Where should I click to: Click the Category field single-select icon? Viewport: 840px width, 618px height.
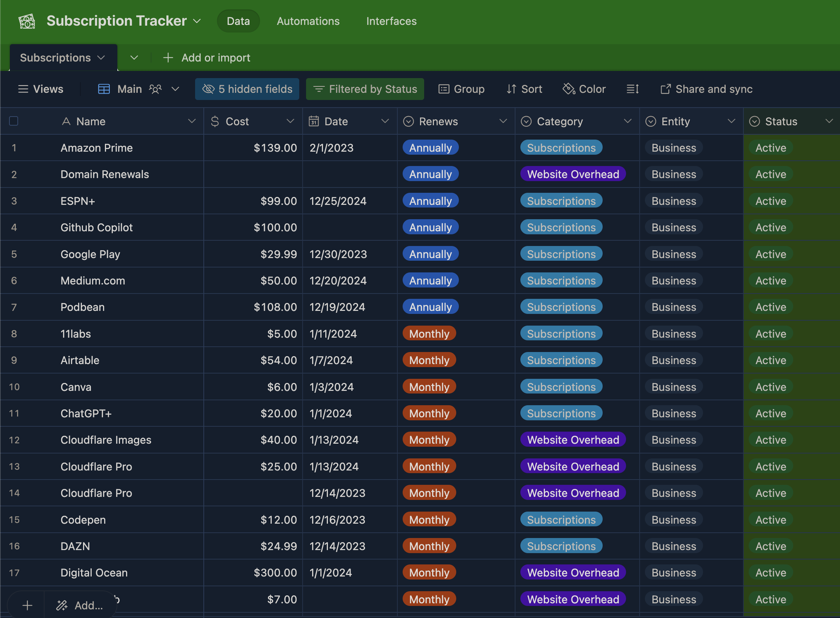[x=526, y=121]
